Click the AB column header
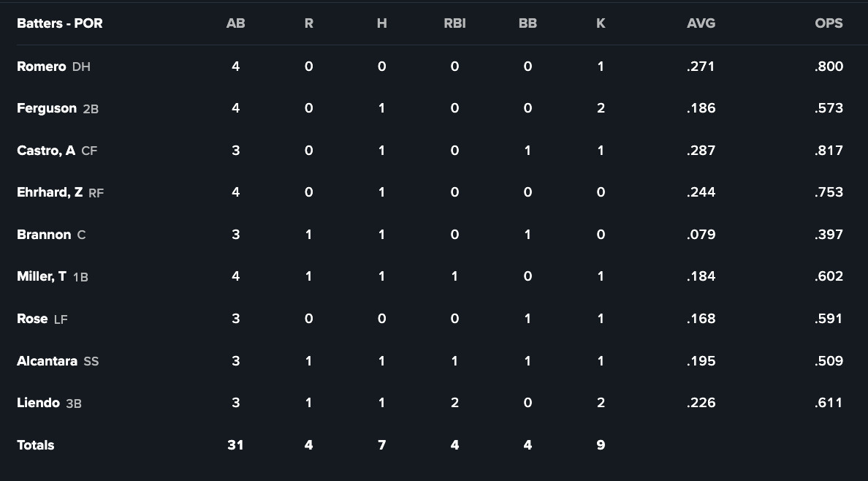The height and width of the screenshot is (481, 868). (235, 23)
